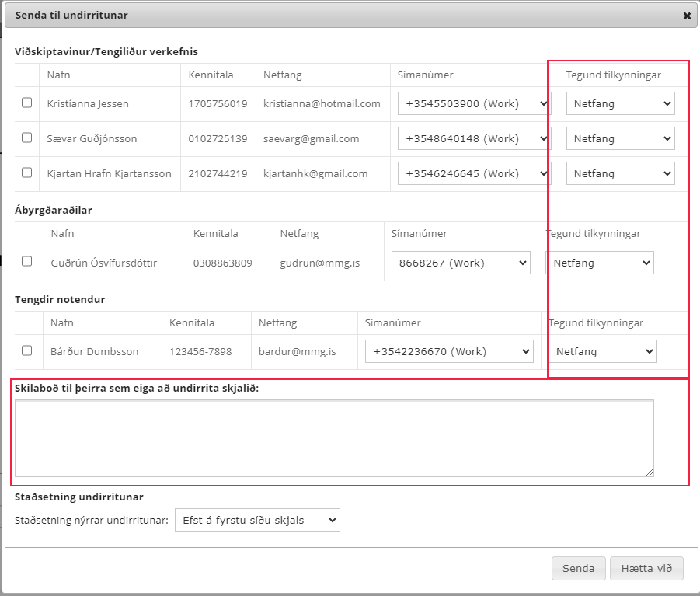Close the Senda til undirritunar dialog

click(687, 16)
